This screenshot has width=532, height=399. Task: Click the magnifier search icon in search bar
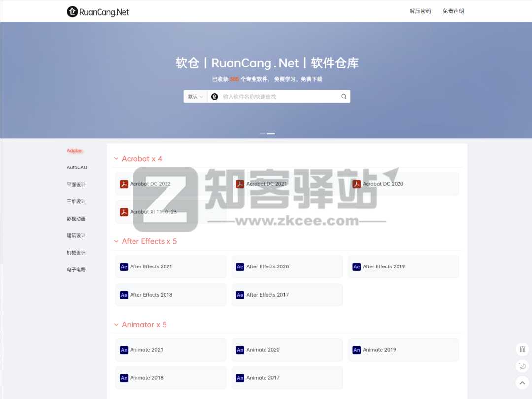(344, 97)
